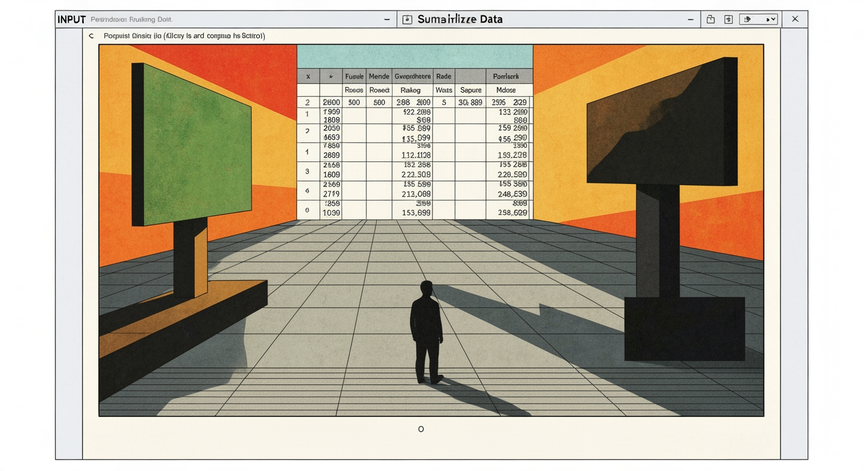Click the cell value 258.629
This screenshot has width=864, height=471.
512,213
